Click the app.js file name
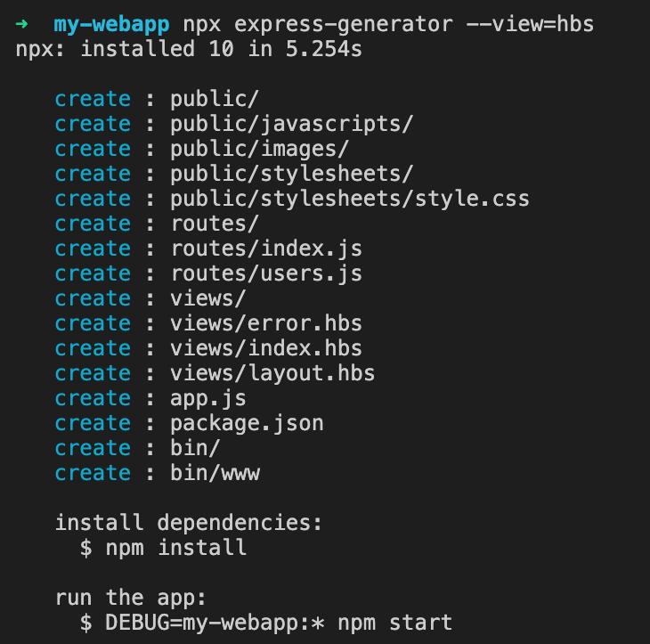Image resolution: width=650 pixels, height=644 pixels. coord(208,398)
